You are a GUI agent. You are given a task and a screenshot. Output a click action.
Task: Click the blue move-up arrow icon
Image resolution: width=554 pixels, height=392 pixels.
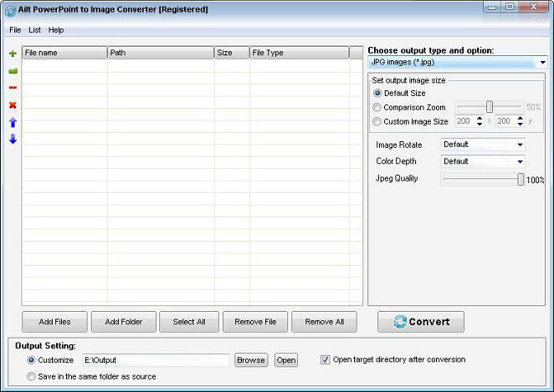pyautogui.click(x=13, y=122)
